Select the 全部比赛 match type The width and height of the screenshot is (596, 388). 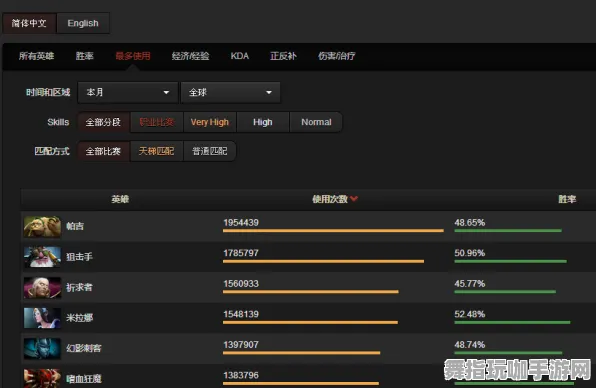(x=103, y=151)
